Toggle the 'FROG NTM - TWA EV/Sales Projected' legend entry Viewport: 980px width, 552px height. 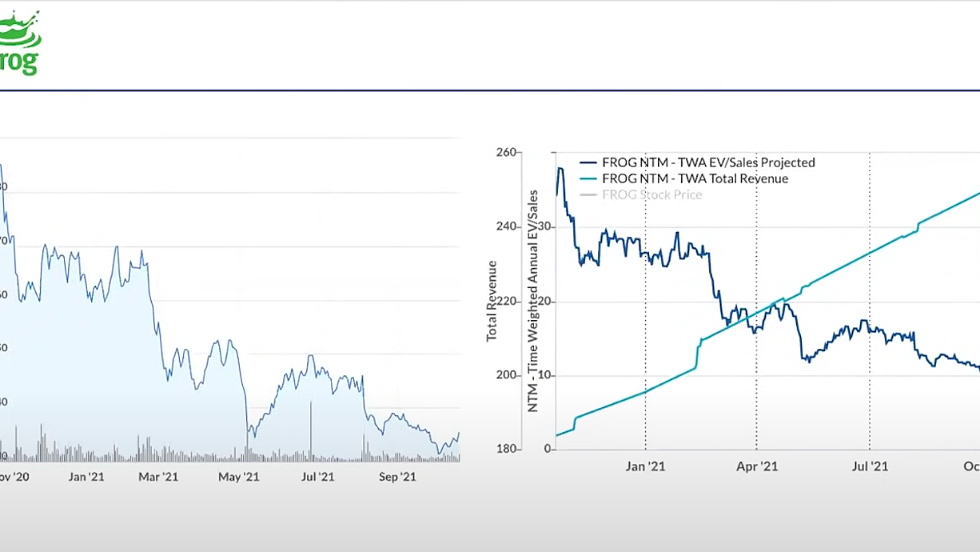coord(698,162)
